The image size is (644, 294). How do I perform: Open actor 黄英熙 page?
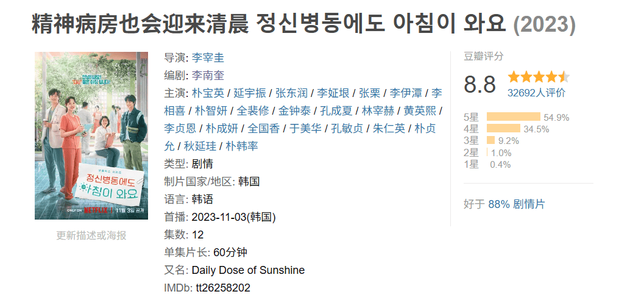click(x=420, y=110)
